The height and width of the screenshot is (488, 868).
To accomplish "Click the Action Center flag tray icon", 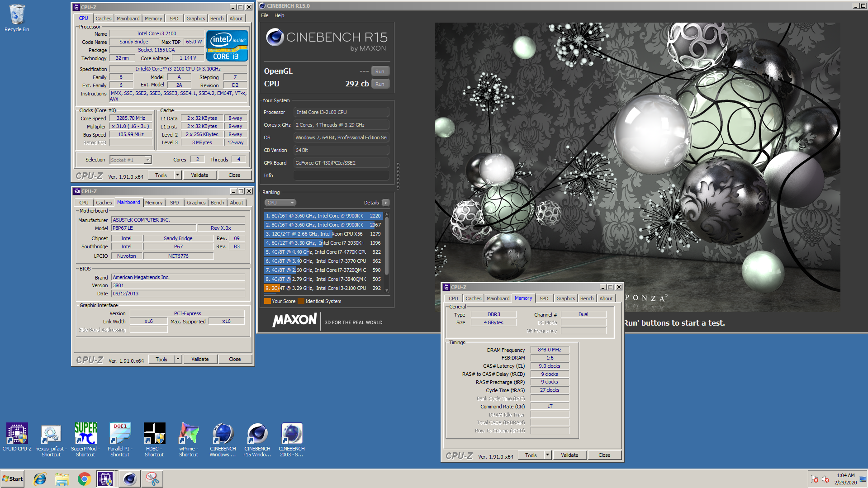I will 815,479.
